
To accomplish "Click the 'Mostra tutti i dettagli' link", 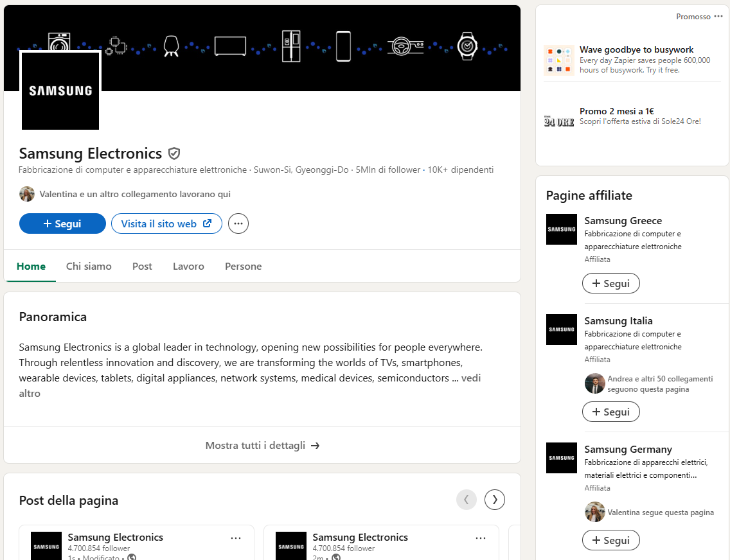I will click(x=262, y=445).
